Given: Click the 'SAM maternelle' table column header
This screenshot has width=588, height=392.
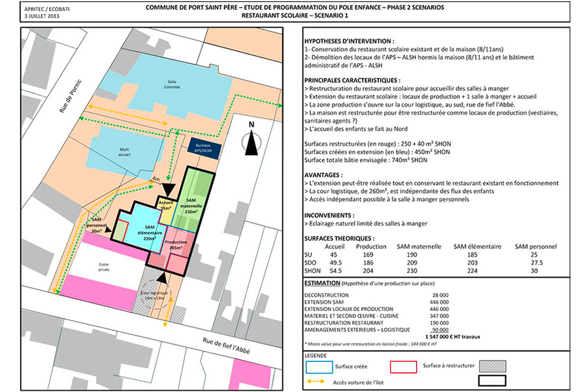Looking at the screenshot, I should (419, 246).
